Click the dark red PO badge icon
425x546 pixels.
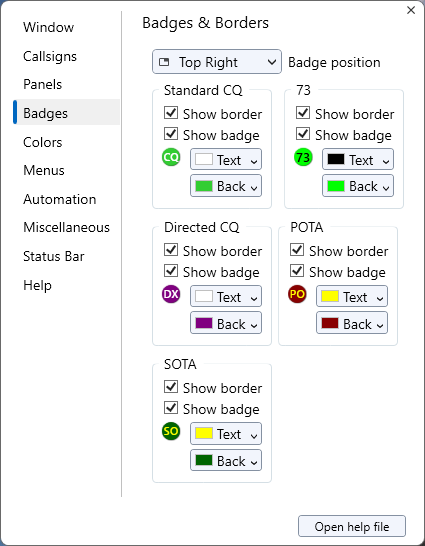click(x=297, y=294)
